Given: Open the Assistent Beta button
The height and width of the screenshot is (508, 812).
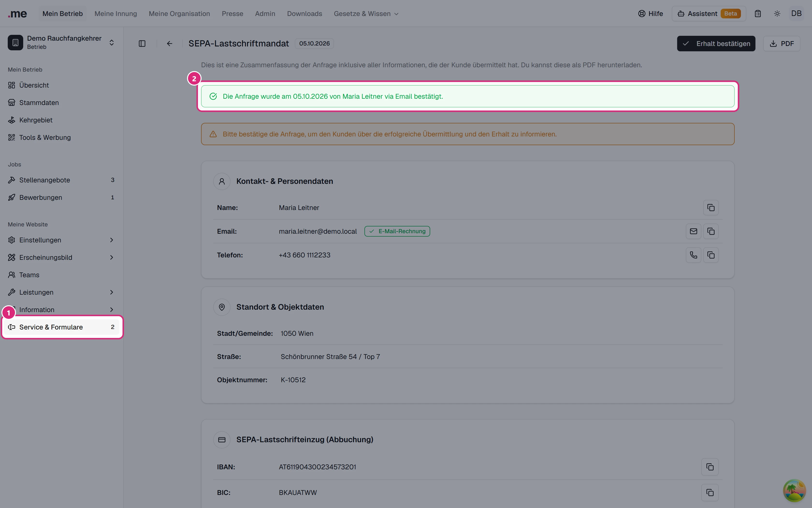Looking at the screenshot, I should click(x=709, y=14).
